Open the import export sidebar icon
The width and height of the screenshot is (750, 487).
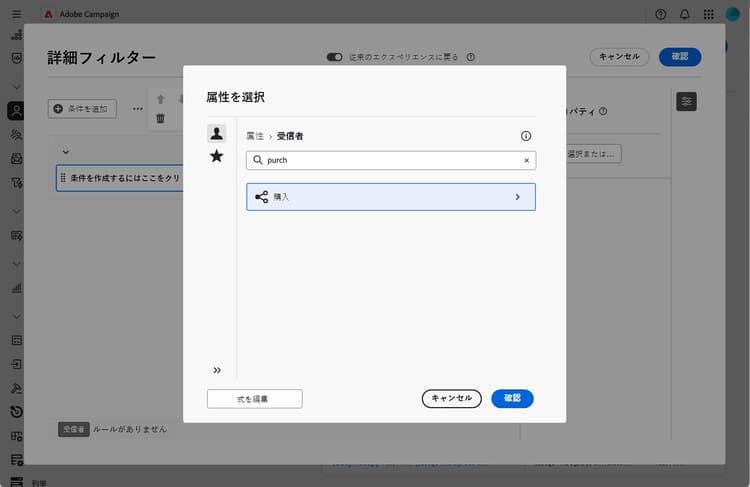coord(17,365)
